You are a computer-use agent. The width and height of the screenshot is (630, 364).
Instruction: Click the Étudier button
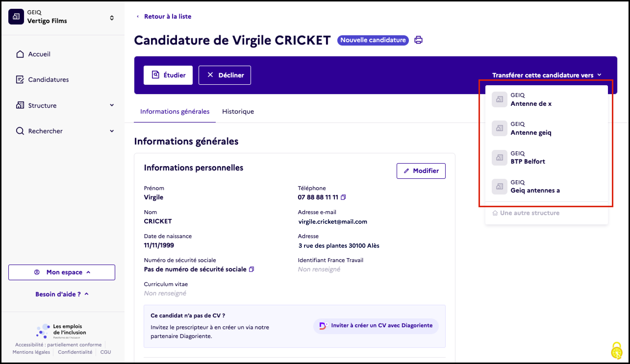168,75
